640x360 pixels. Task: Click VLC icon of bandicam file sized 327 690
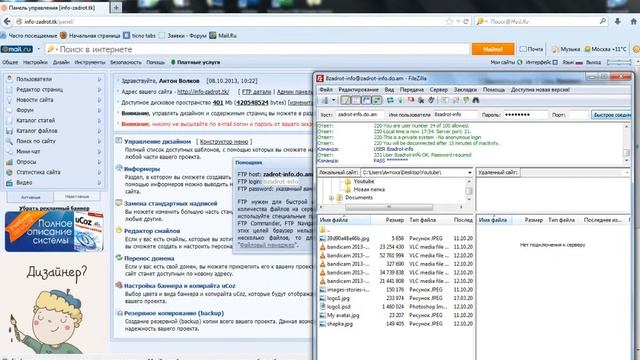click(323, 264)
